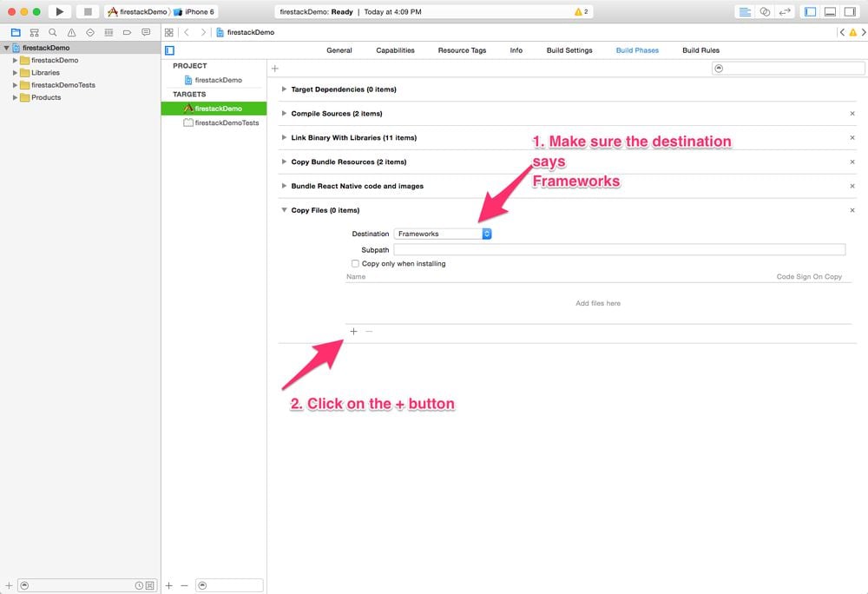Viewport: 868px width, 594px height.
Task: Expand Copy Bundle Resources phase
Action: pyautogui.click(x=284, y=162)
